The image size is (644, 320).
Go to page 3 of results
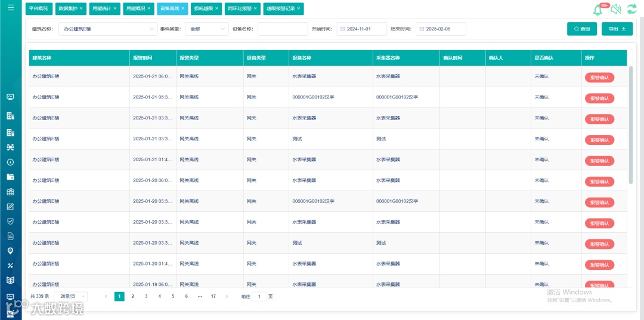[x=146, y=296]
